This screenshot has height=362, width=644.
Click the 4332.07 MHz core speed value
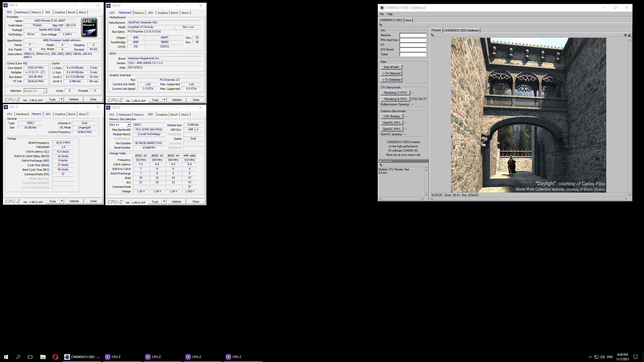(35, 68)
